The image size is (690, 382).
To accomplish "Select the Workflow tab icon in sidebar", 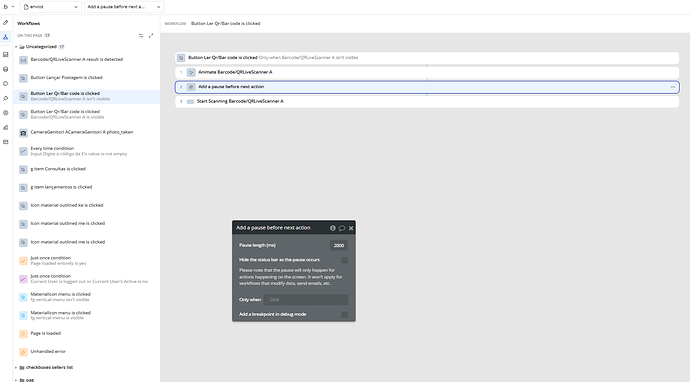I will click(6, 37).
